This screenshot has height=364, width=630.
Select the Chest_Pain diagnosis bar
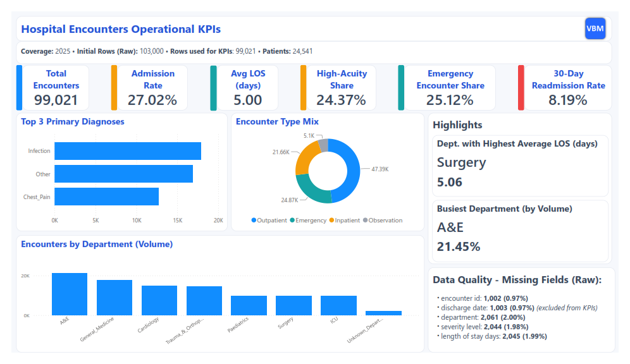[106, 197]
